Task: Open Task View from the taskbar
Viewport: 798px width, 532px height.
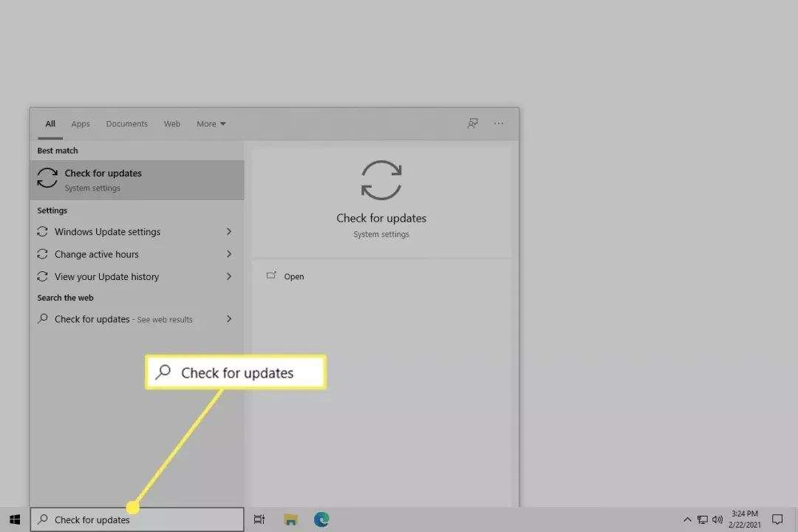Action: (x=259, y=519)
